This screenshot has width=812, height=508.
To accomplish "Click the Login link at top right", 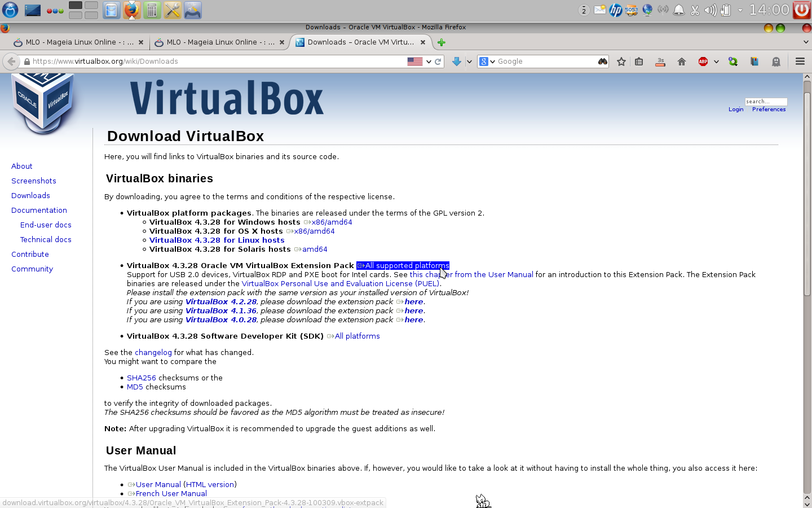I will [x=736, y=110].
